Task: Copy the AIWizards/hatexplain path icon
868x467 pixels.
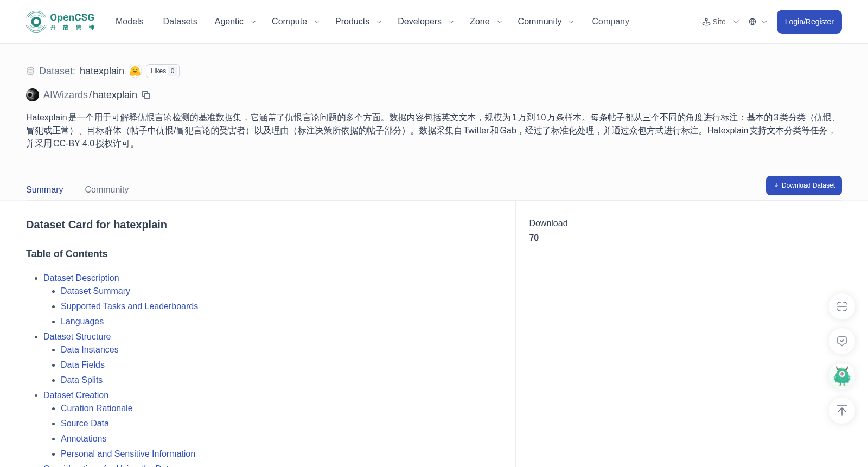Action: point(146,95)
